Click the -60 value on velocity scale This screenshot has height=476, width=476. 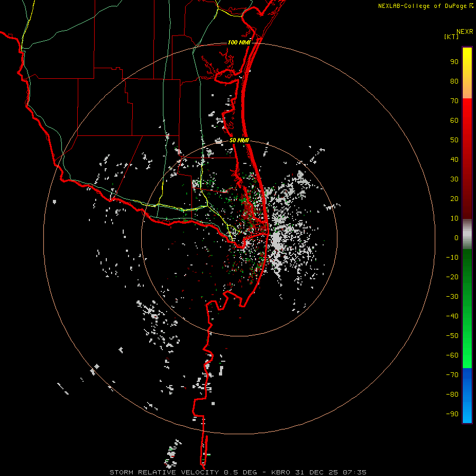click(x=452, y=355)
